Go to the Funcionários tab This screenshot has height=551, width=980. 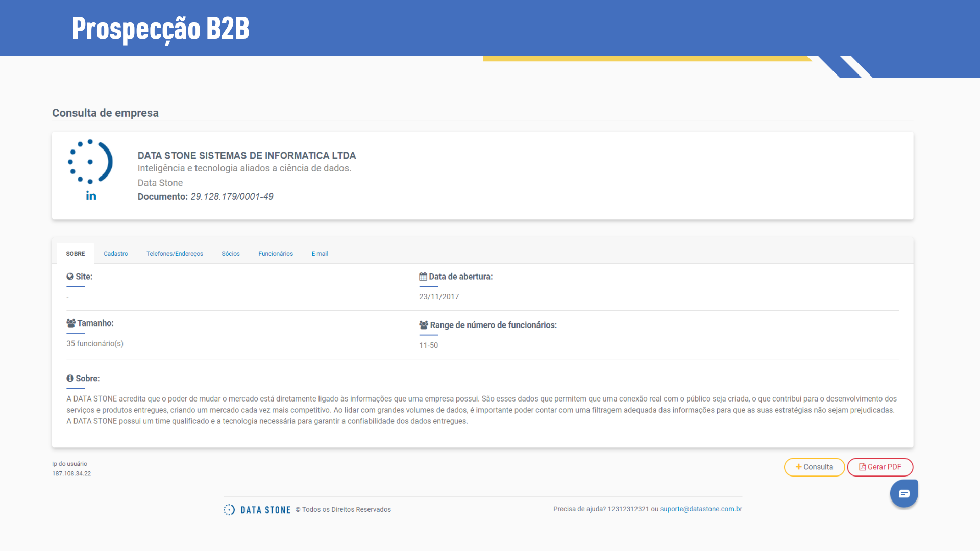[x=276, y=254]
